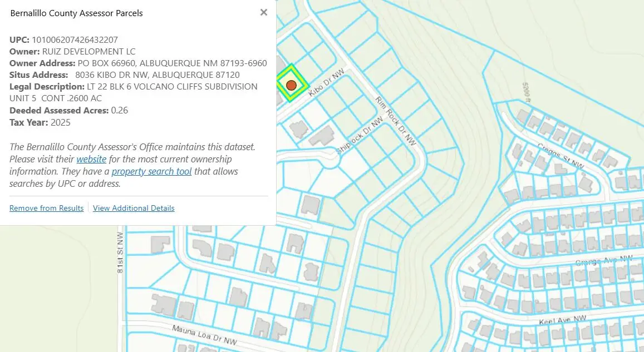Click the Mauna Loa Dr NW street label
The height and width of the screenshot is (352, 644).
(204, 335)
